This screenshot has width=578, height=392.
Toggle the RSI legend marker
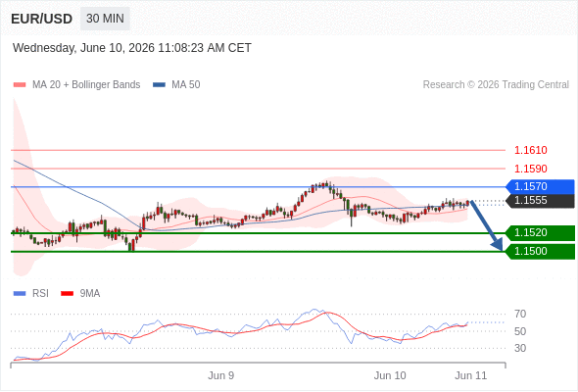[20, 294]
